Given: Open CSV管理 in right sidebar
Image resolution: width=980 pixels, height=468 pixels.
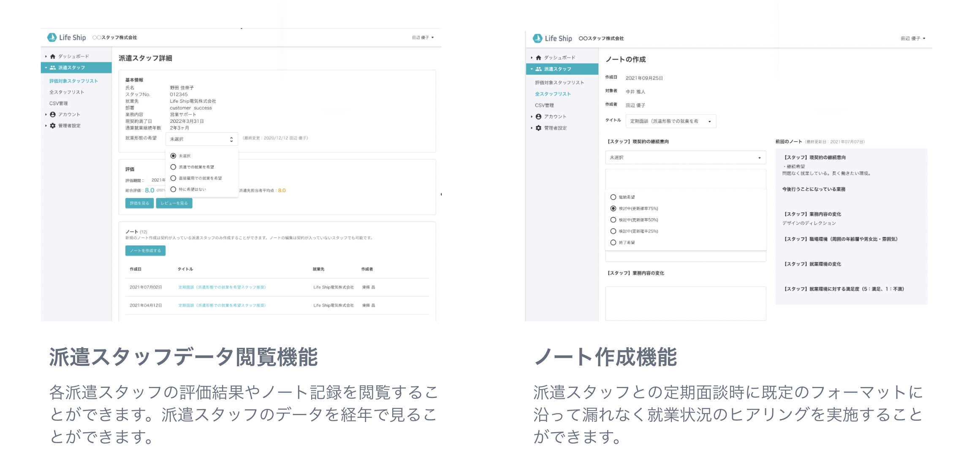Looking at the screenshot, I should tap(544, 105).
